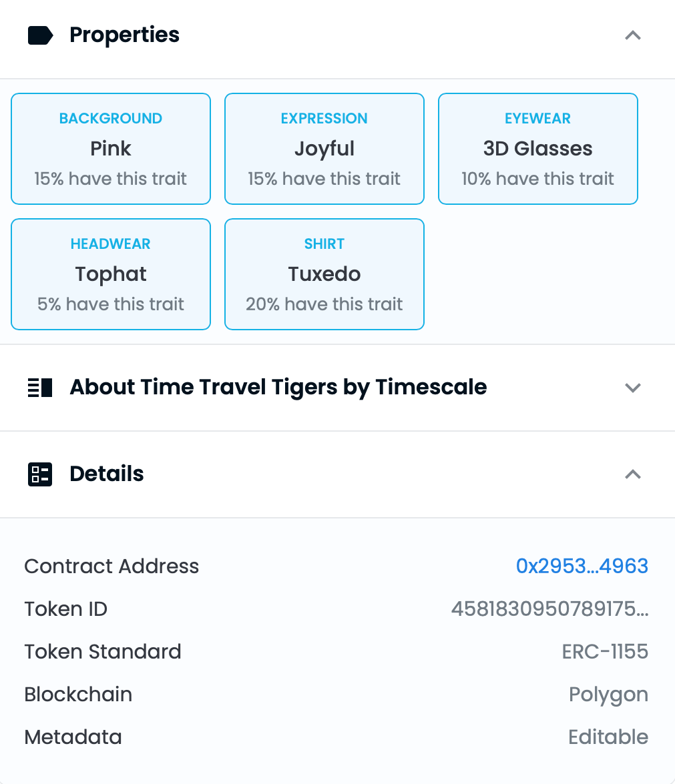Collapse the Properties section chevron
Screen dimensions: 675x784
point(632,35)
